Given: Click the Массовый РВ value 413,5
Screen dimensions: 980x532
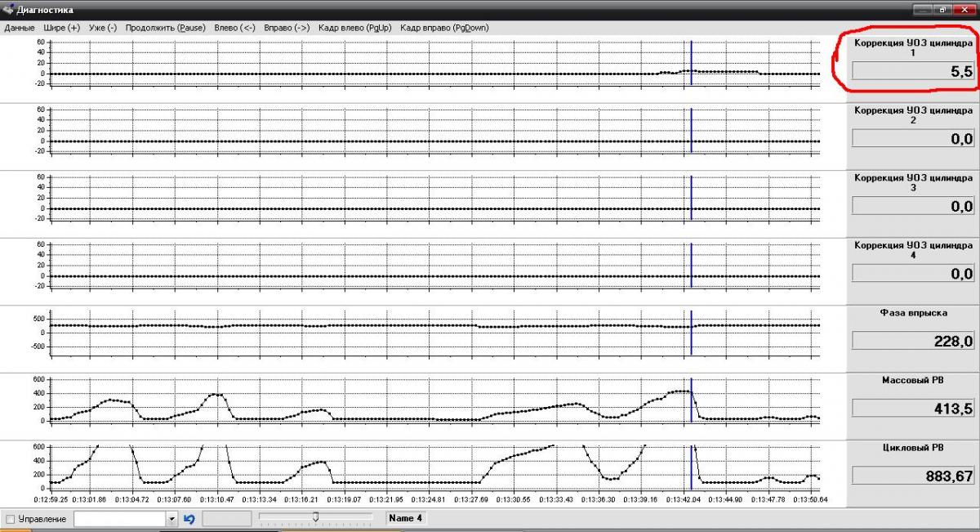Looking at the screenshot, I should 914,408.
